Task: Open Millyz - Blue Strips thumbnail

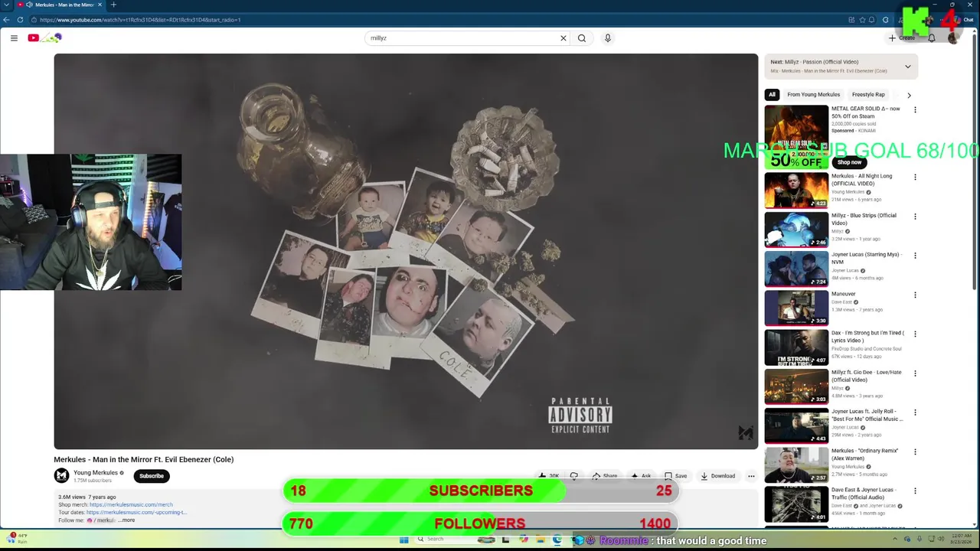Action: 796,229
